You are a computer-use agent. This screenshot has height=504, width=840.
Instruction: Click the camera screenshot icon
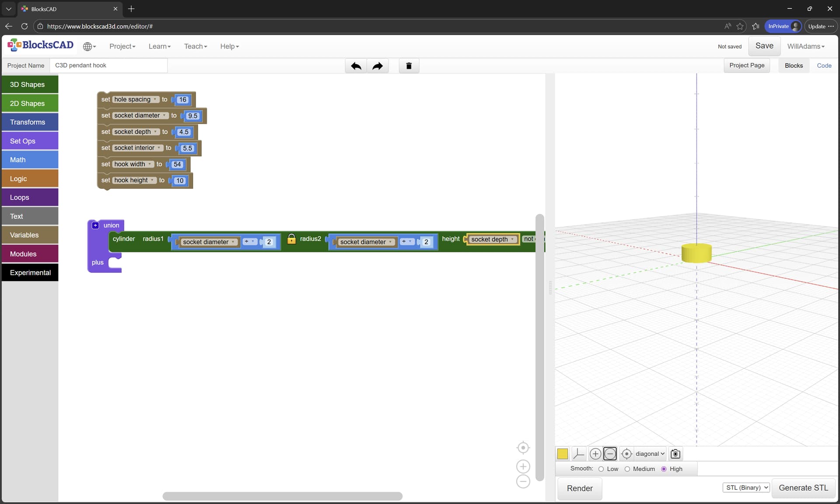675,454
